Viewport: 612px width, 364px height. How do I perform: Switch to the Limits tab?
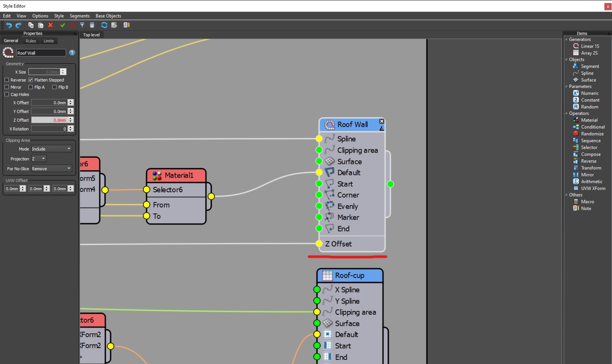pos(49,41)
